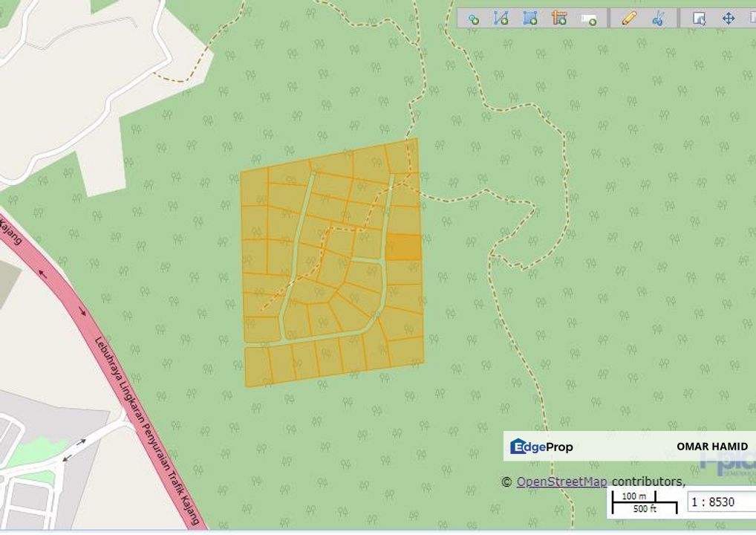756x535 pixels.
Task: Click the map scale 1 : 8530 field
Action: click(717, 502)
